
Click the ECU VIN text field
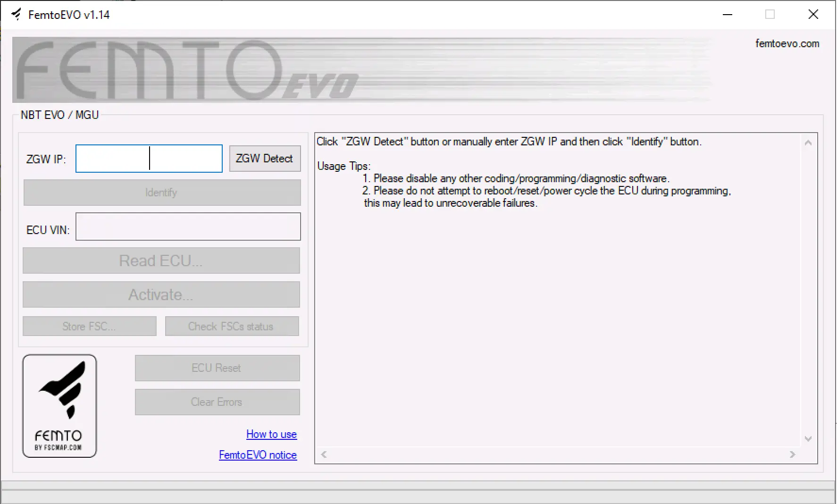[188, 227]
